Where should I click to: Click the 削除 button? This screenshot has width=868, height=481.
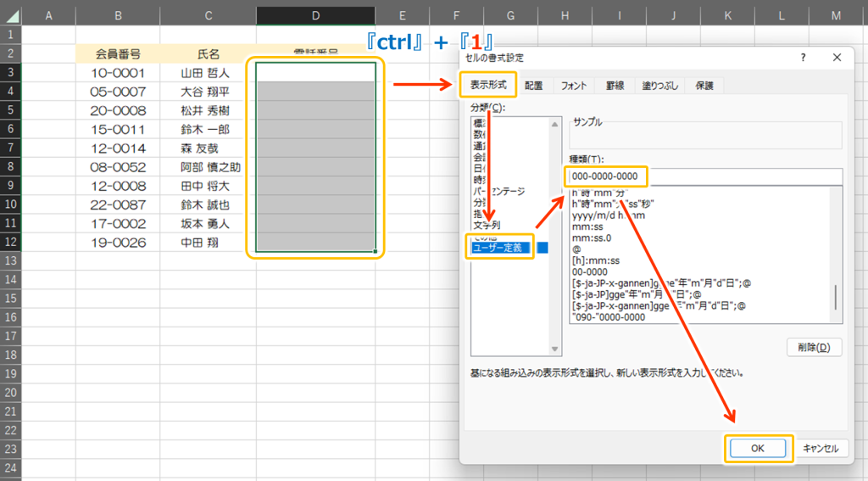813,347
